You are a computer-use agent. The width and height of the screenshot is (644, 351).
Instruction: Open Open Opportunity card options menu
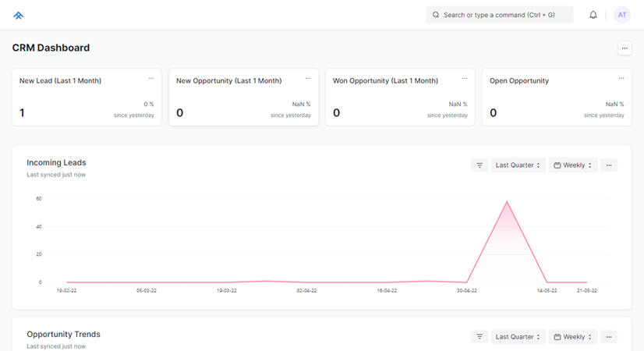621,78
